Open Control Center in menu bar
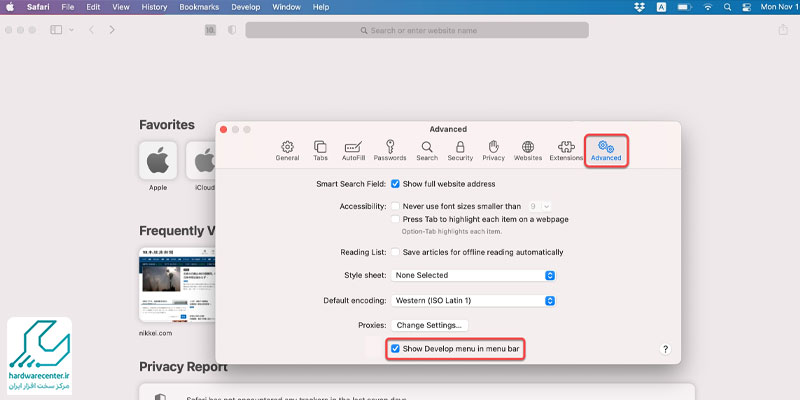The height and width of the screenshot is (400, 800). [x=746, y=7]
